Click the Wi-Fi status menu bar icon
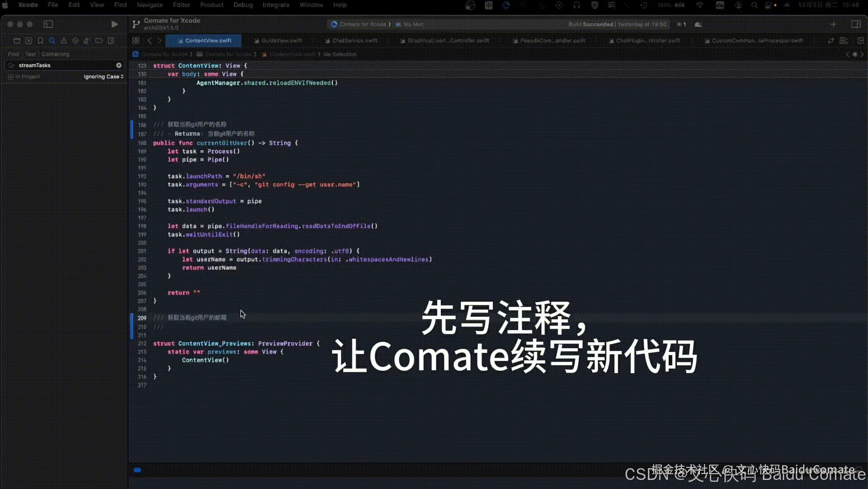868x489 pixels. click(700, 5)
